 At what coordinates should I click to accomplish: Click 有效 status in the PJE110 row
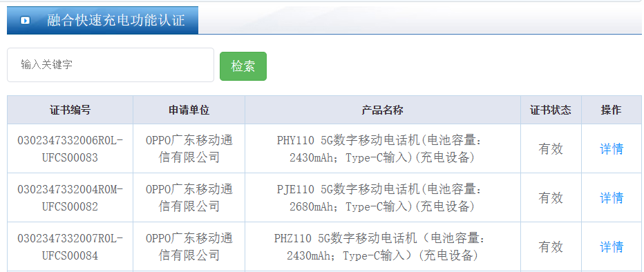pyautogui.click(x=551, y=197)
